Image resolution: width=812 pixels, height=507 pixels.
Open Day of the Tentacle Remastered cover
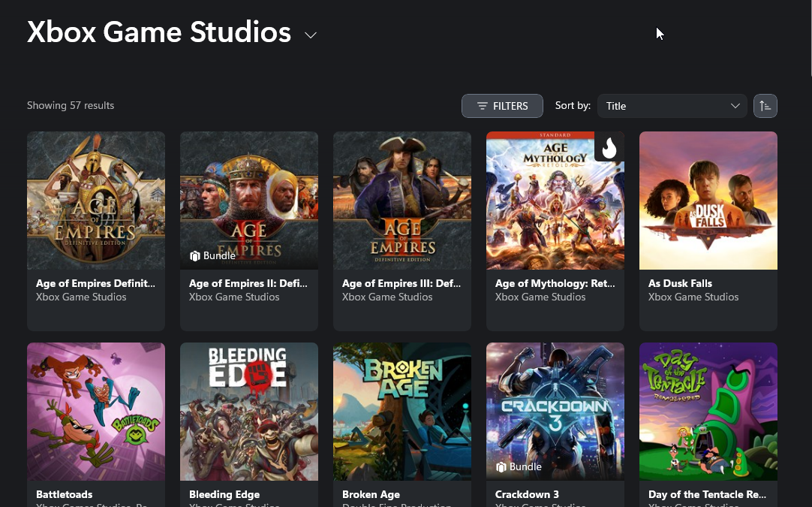pos(708,412)
